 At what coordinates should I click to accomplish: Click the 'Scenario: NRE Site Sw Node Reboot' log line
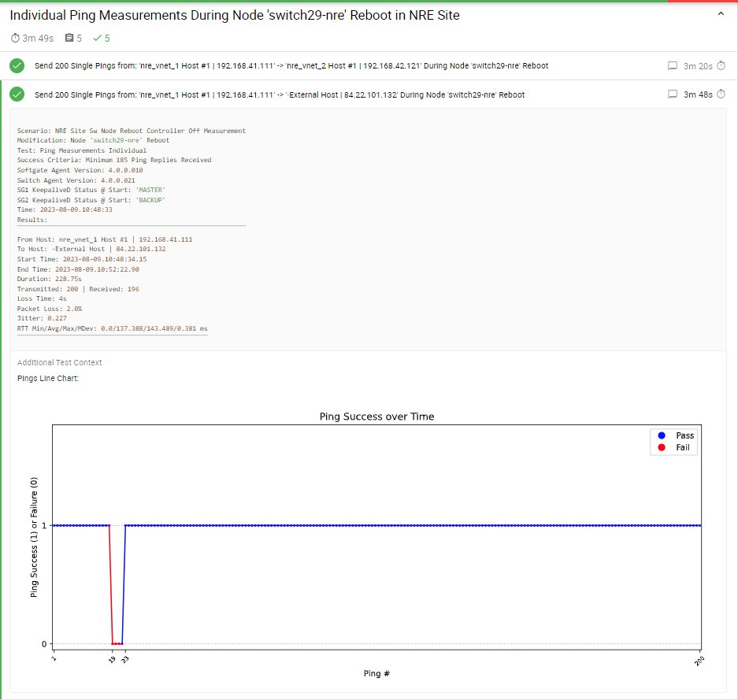tap(132, 131)
